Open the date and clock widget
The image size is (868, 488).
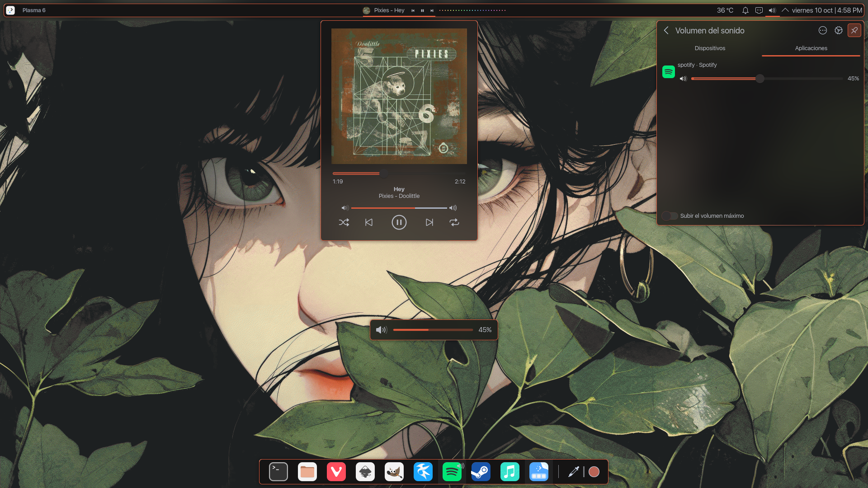827,10
